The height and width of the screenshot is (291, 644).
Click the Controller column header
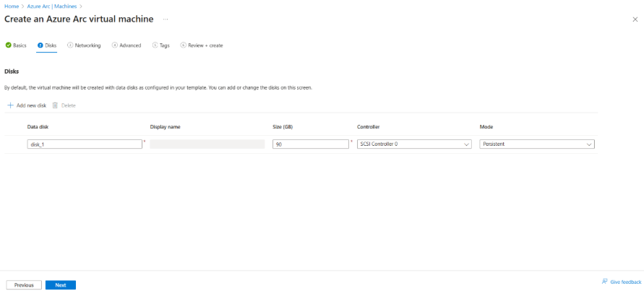[x=368, y=127]
